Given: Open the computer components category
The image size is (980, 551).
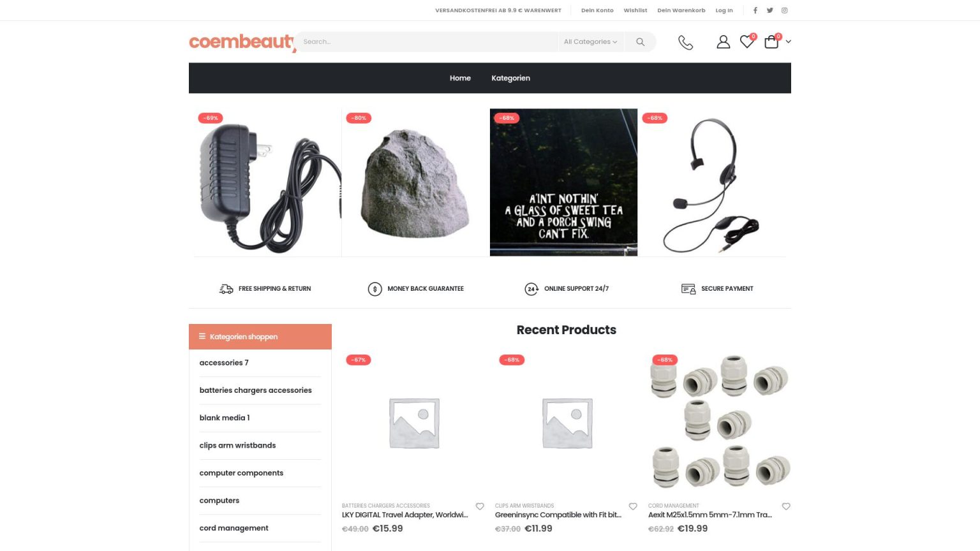Looking at the screenshot, I should click(241, 473).
